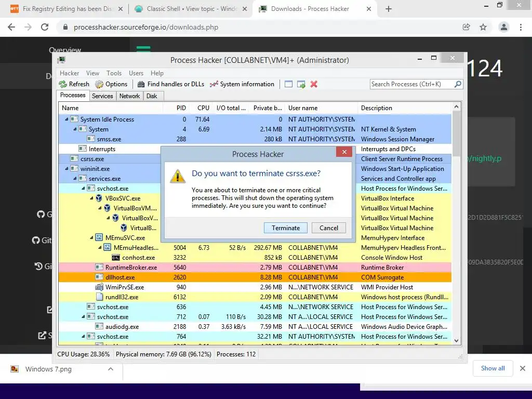This screenshot has height=399, width=532.
Task: Open a new Chrome tab
Action: coord(389,9)
